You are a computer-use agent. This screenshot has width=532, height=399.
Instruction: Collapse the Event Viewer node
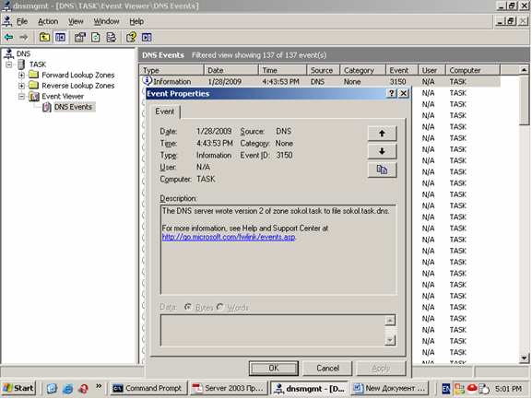[21, 96]
